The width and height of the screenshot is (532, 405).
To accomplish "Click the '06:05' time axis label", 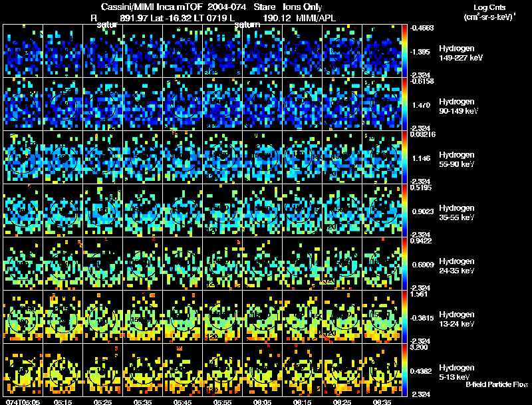I will [262, 402].
